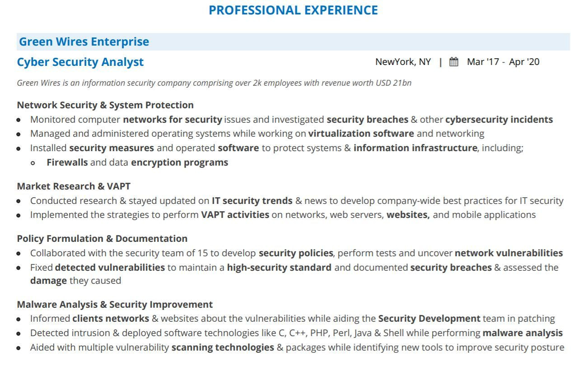Select the Policy Formulation & Documentation subheading
Viewport: 588px width, 365px height.
[102, 238]
